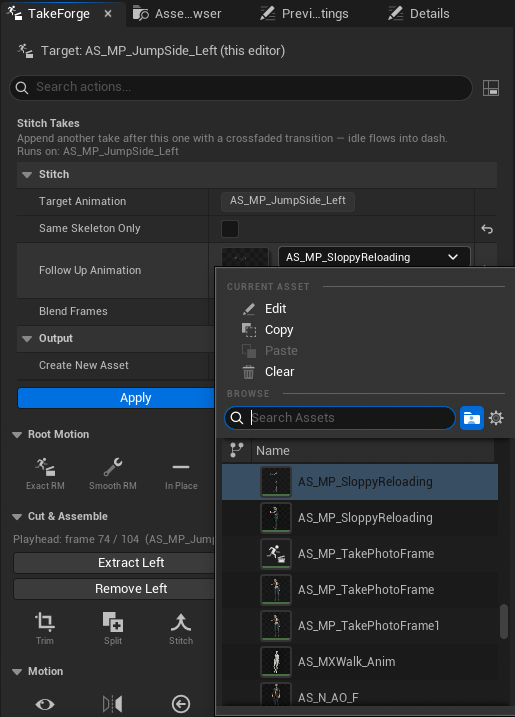Select AS_MP_TakePhotoFrame1 in the asset list

pos(359,626)
